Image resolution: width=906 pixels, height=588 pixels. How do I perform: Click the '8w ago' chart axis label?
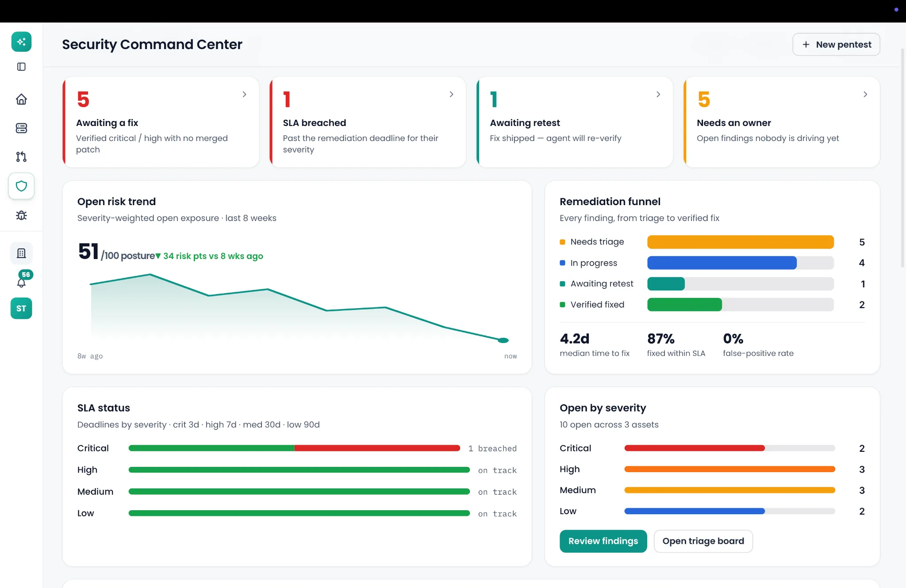click(x=90, y=356)
